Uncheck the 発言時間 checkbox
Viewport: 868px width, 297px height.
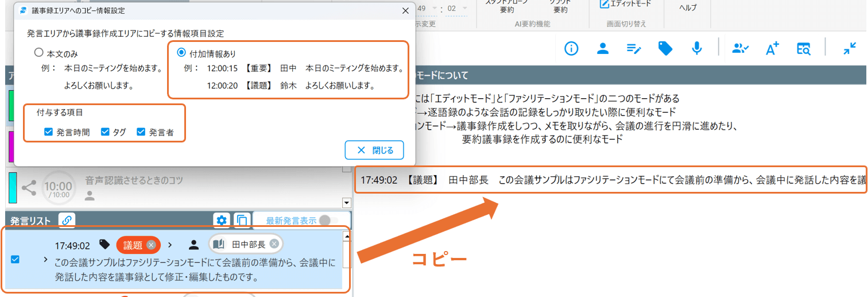(49, 132)
